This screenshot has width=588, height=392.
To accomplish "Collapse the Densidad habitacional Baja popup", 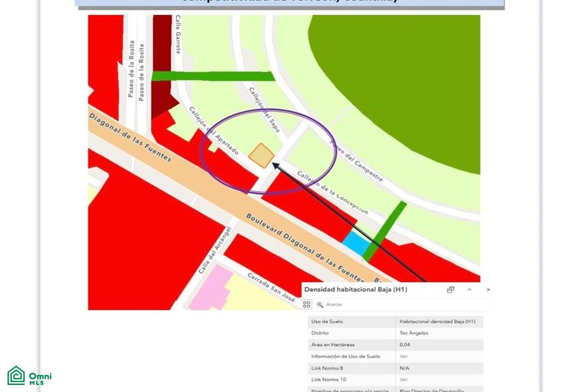I will tap(469, 290).
